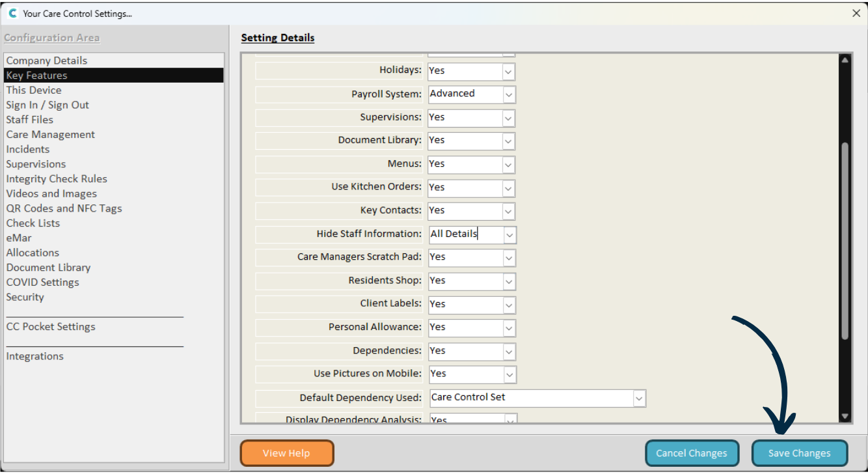
Task: Open Integrations configuration area
Action: pos(35,356)
